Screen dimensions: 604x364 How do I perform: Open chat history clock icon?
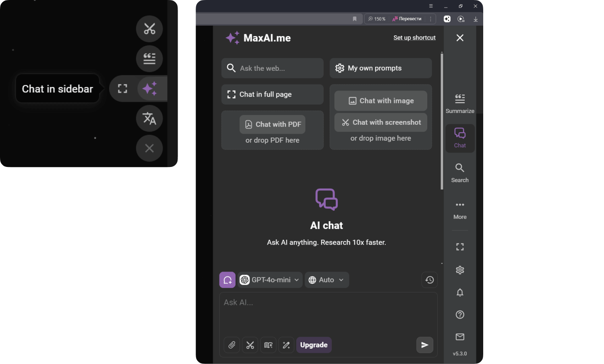pos(430,280)
